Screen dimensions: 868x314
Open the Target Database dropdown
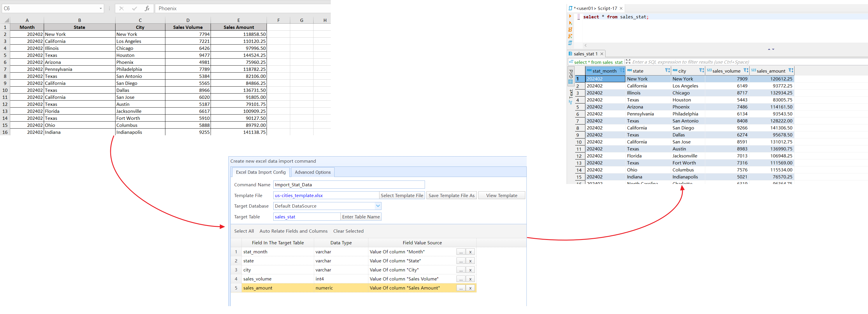(378, 206)
